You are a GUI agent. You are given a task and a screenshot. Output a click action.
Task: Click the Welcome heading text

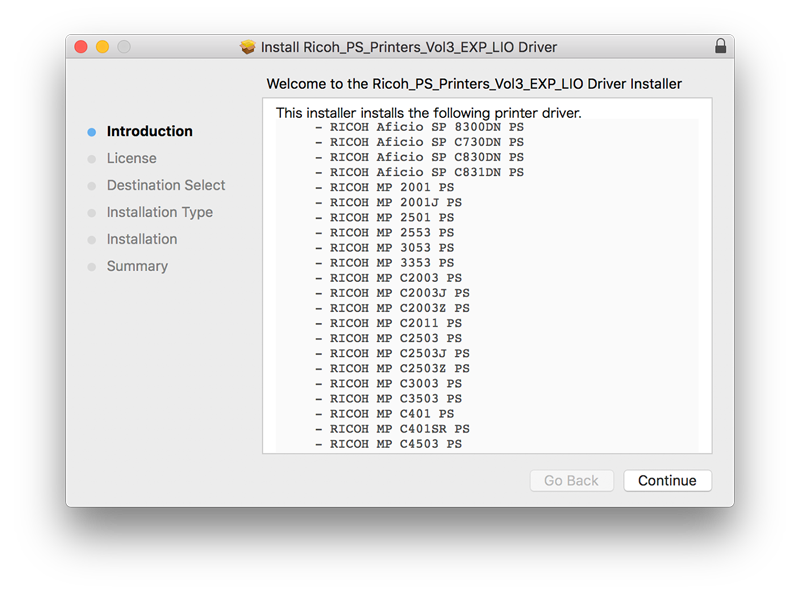point(474,84)
